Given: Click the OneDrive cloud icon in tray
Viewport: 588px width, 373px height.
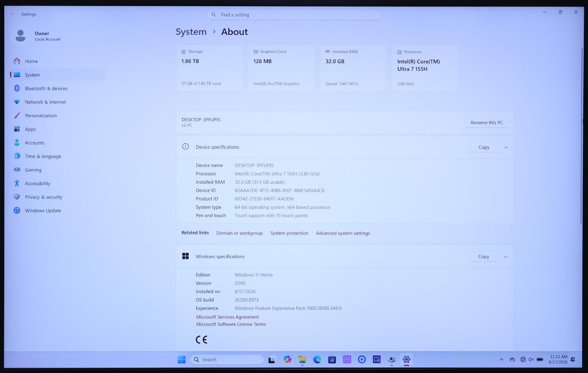Looking at the screenshot, I should pos(512,360).
